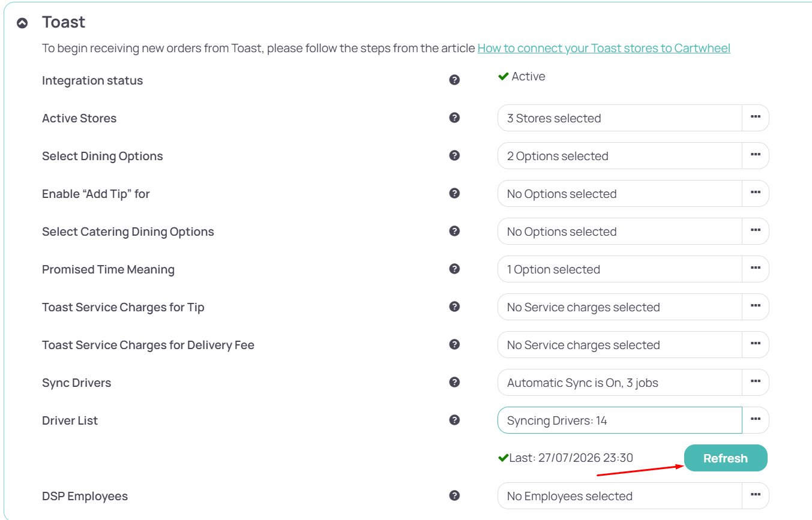Show help for Select Catering Dining Options
This screenshot has width=812, height=520.
(x=454, y=231)
